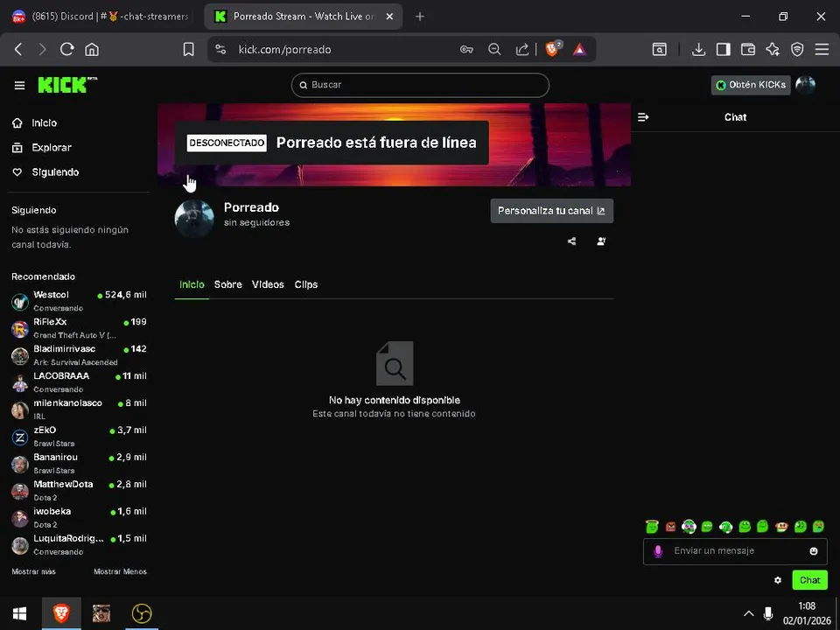The height and width of the screenshot is (630, 840).
Task: Open Windows Start menu
Action: pyautogui.click(x=20, y=613)
